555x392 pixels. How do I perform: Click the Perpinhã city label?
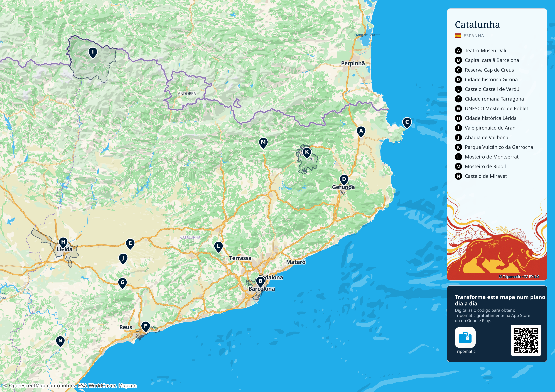pos(353,63)
